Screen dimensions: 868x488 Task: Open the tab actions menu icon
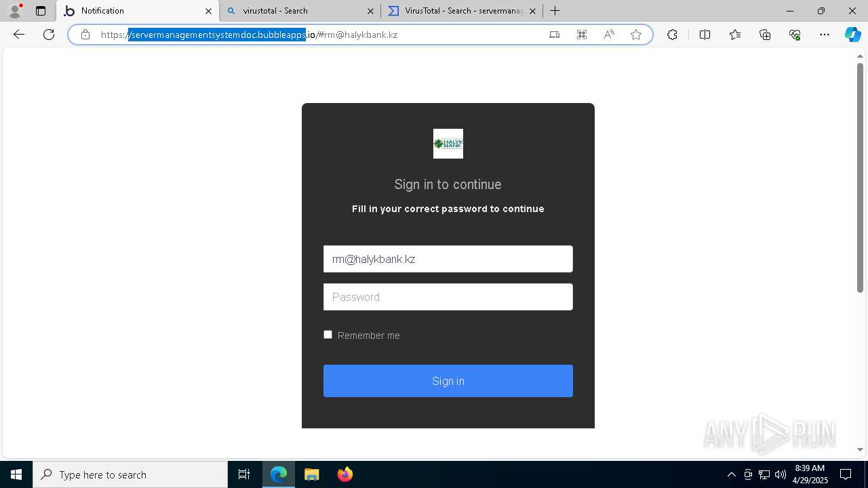(x=41, y=11)
